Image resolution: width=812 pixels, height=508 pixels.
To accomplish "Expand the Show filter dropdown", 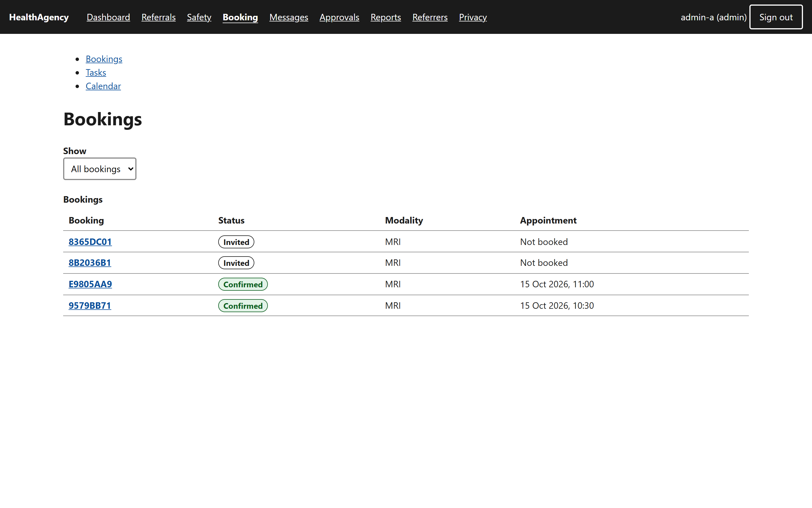I will 100,169.
